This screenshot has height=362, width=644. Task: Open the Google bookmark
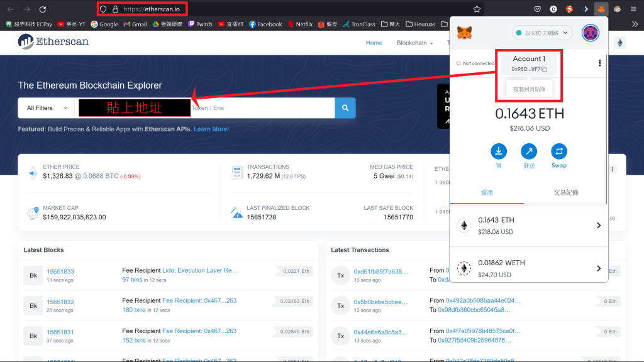104,25
